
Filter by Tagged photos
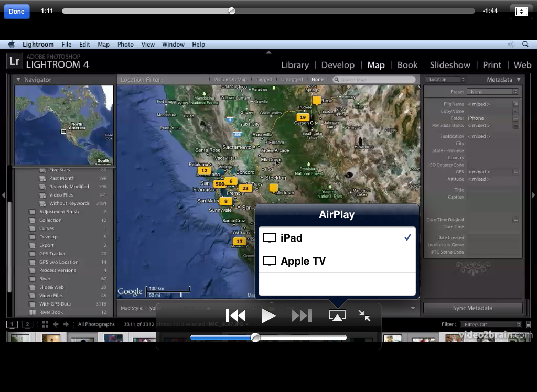[x=264, y=80]
